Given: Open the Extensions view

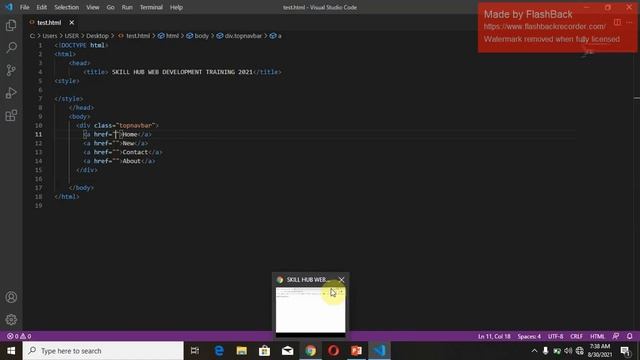Looking at the screenshot, I should pos(11,116).
